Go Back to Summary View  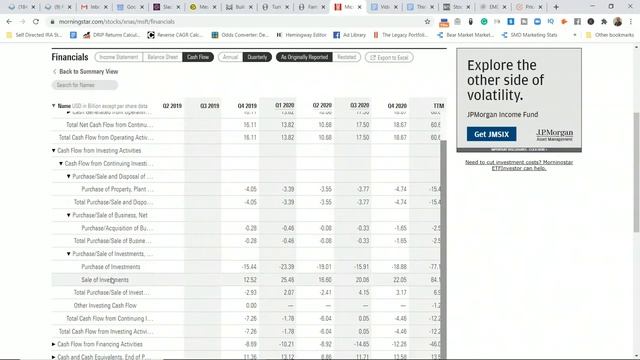pos(85,71)
